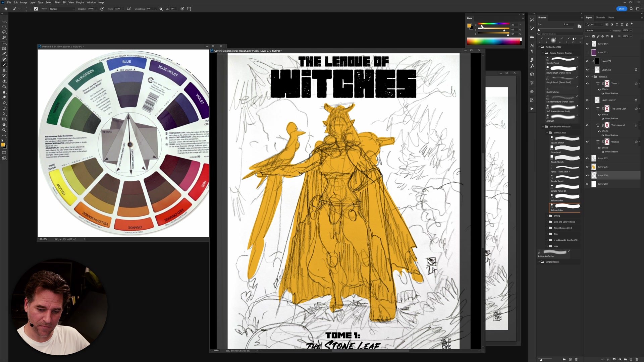Select the Zoom tool in toolbar

pos(4,130)
